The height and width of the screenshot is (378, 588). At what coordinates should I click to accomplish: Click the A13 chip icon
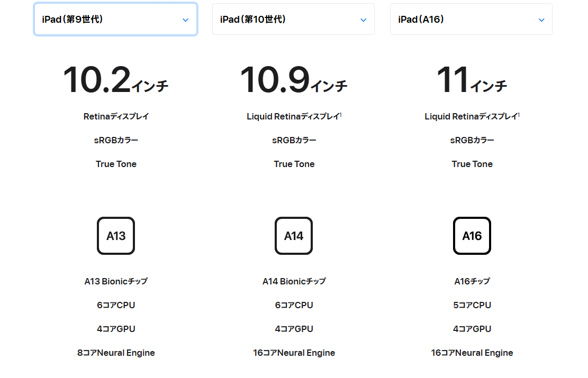coord(116,236)
